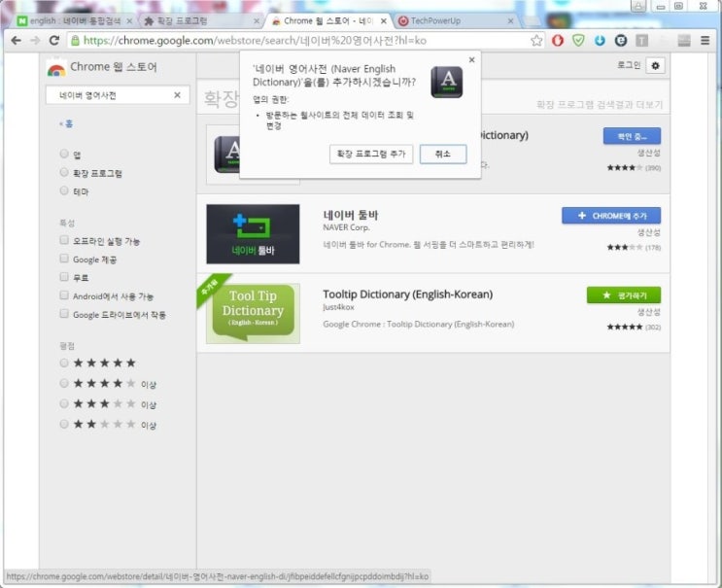
Task: Click the 네이버 툴바 star rating
Action: point(625,247)
